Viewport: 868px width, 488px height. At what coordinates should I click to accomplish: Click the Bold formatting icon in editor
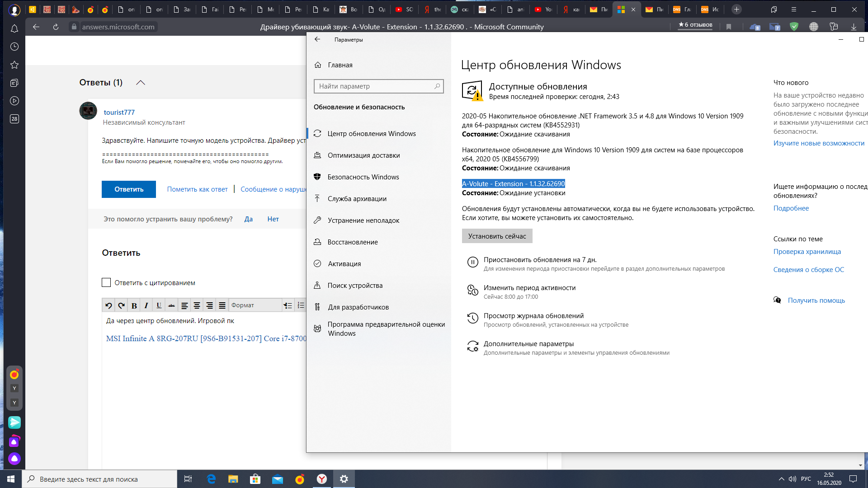pyautogui.click(x=134, y=305)
